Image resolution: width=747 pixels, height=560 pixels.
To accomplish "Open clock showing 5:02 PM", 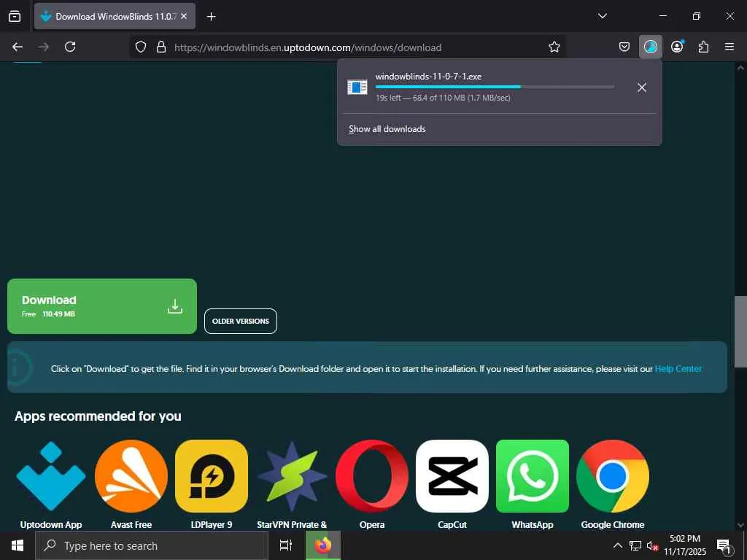I will (685, 545).
